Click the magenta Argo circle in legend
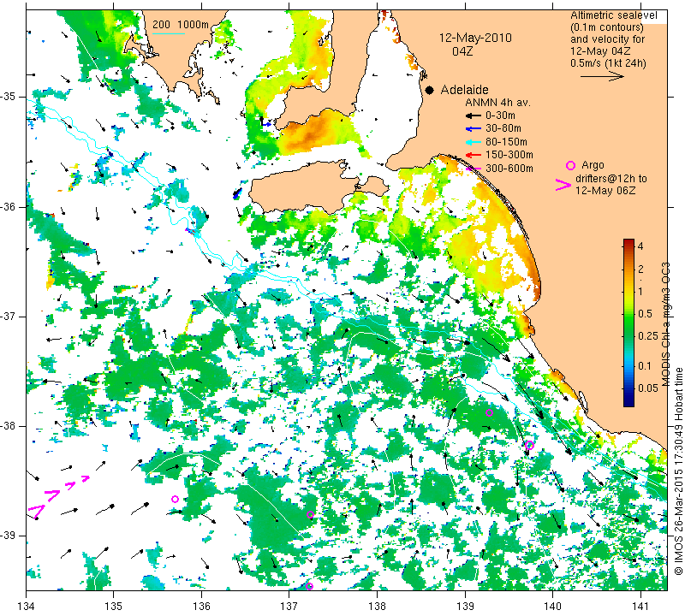This screenshot has width=685, height=616. click(570, 165)
